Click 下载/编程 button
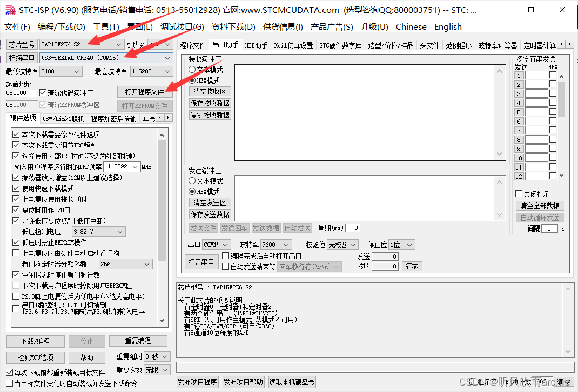 pyautogui.click(x=36, y=341)
